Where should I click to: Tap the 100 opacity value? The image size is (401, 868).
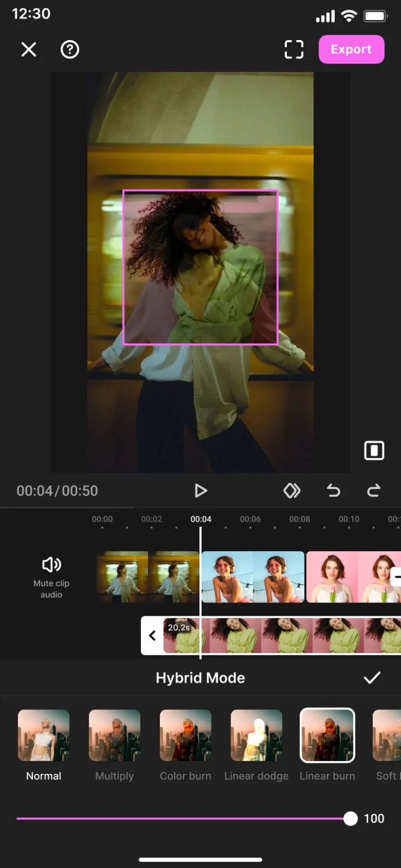point(374,818)
